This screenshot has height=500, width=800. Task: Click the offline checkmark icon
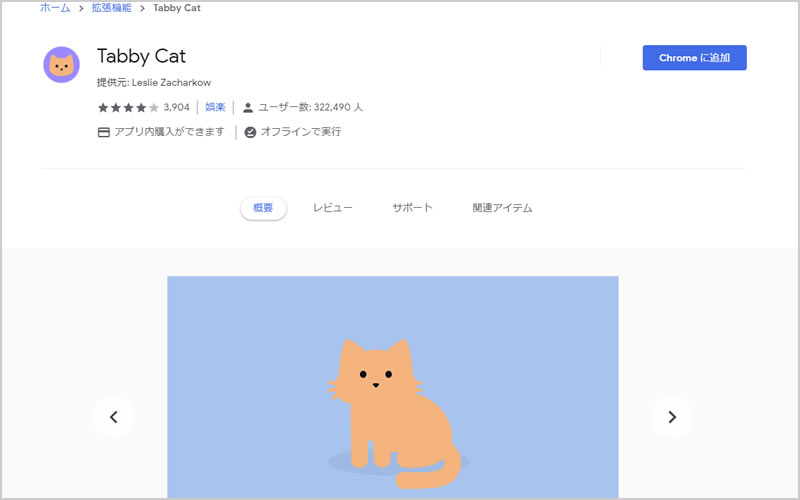click(250, 132)
